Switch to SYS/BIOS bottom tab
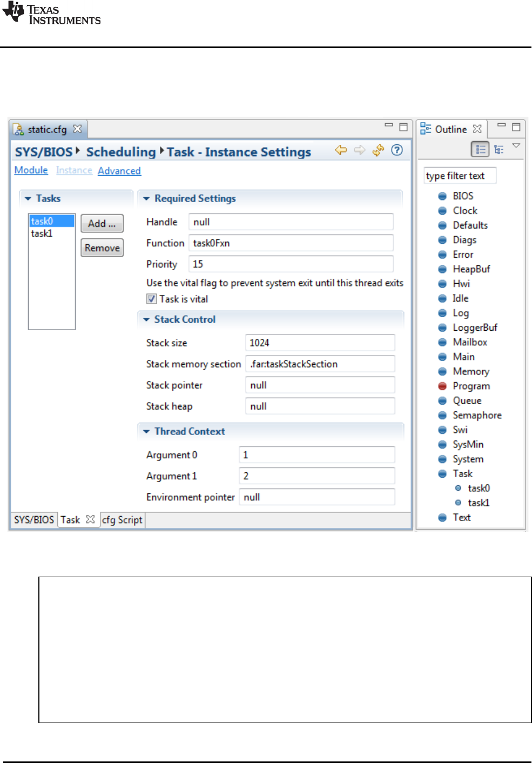532x769 pixels. pyautogui.click(x=33, y=520)
